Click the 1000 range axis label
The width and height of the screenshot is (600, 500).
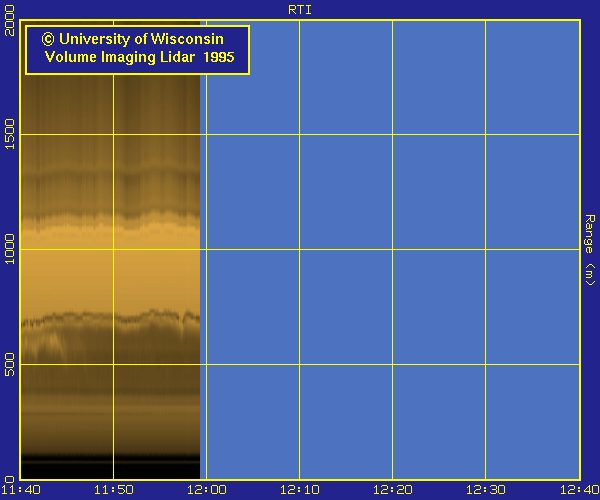[9, 249]
